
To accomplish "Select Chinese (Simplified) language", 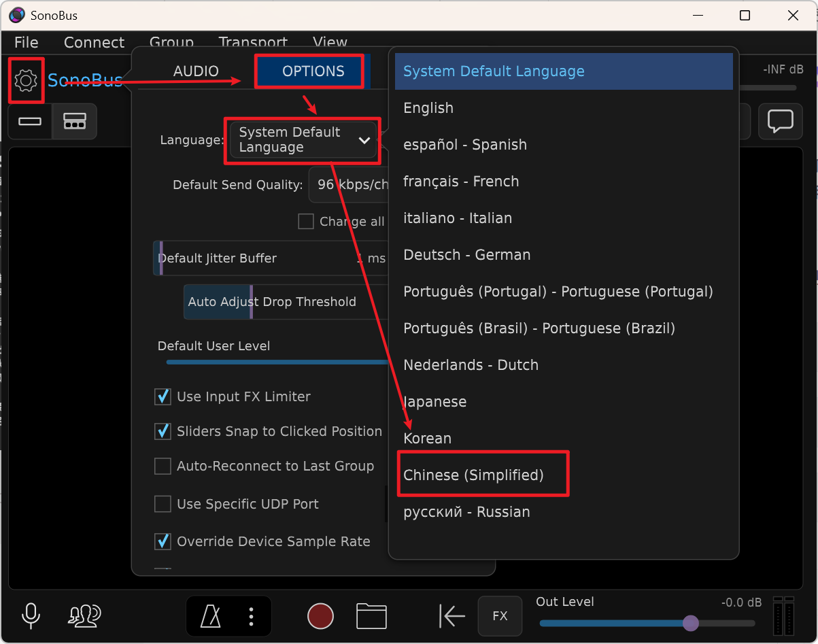I will coord(564,475).
